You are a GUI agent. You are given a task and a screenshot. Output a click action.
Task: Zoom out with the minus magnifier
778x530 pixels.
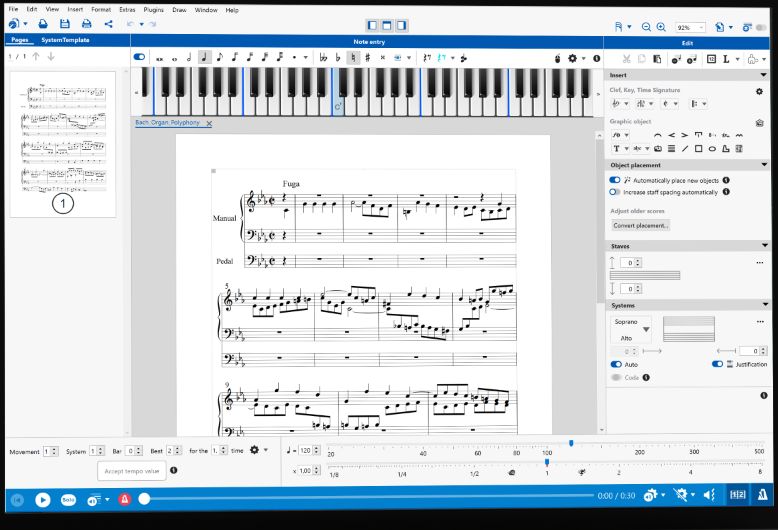pyautogui.click(x=646, y=27)
